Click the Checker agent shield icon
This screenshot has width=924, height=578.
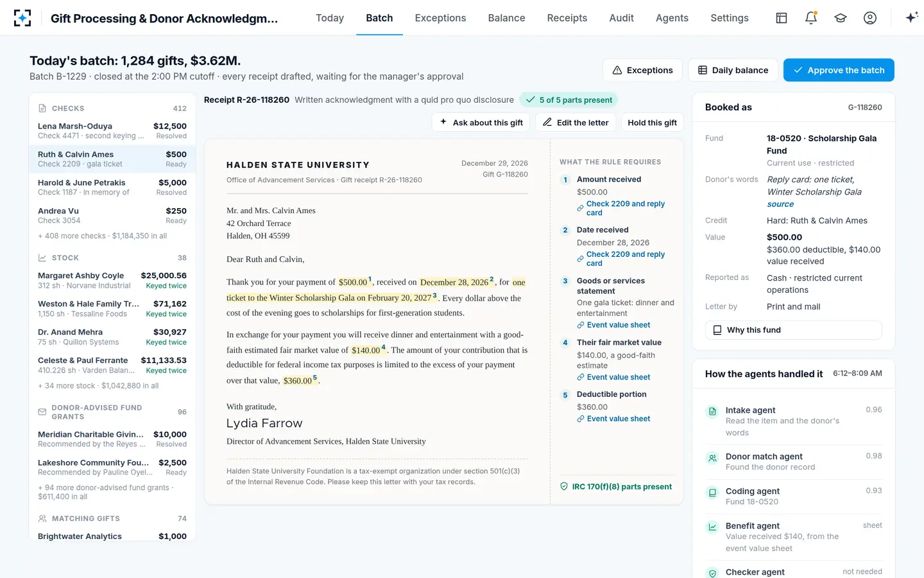(712, 573)
